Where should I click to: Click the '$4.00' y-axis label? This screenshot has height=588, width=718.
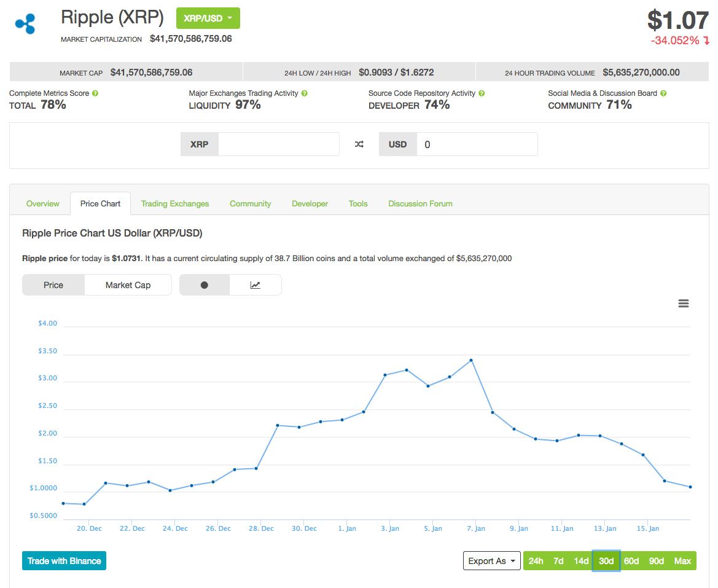point(48,323)
